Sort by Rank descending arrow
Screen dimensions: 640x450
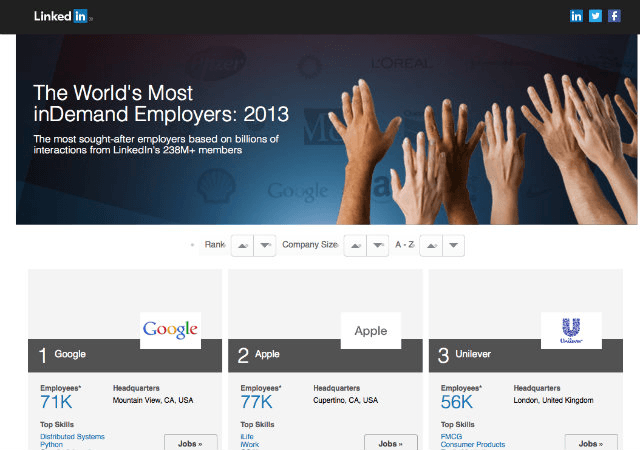tap(265, 245)
